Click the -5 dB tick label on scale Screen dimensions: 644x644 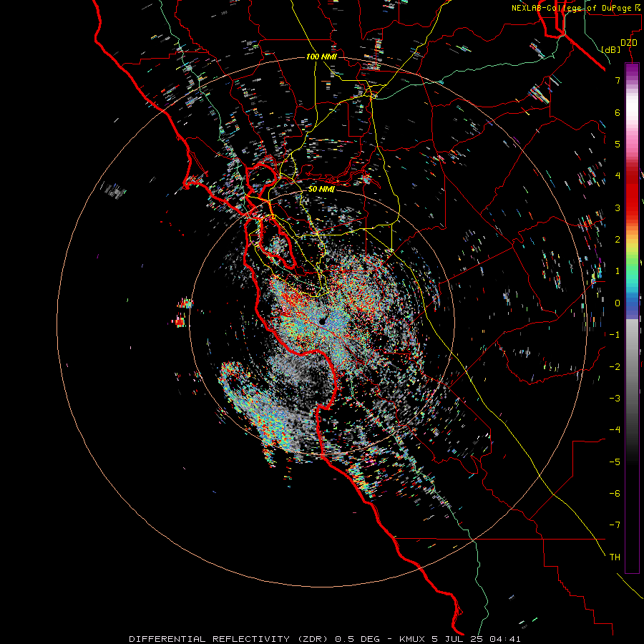(x=615, y=462)
